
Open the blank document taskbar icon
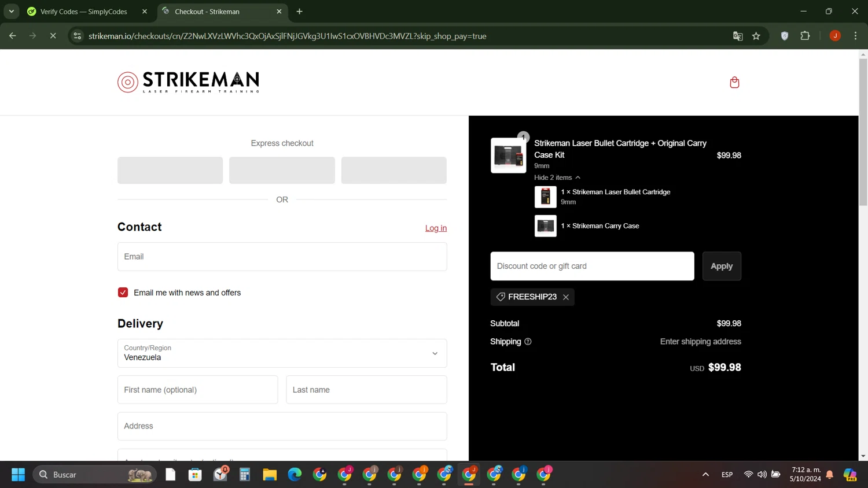click(170, 475)
